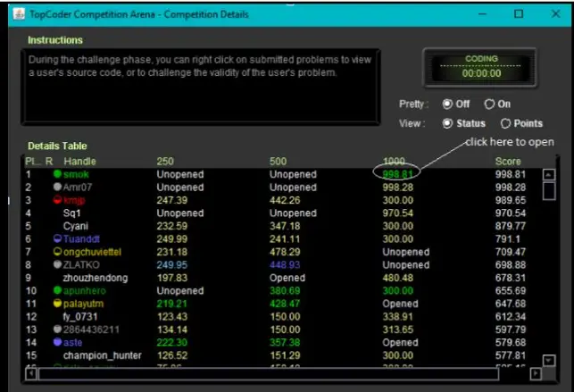This screenshot has height=392, width=574.
Task: Click the green rating dot beside smok
Action: point(57,174)
